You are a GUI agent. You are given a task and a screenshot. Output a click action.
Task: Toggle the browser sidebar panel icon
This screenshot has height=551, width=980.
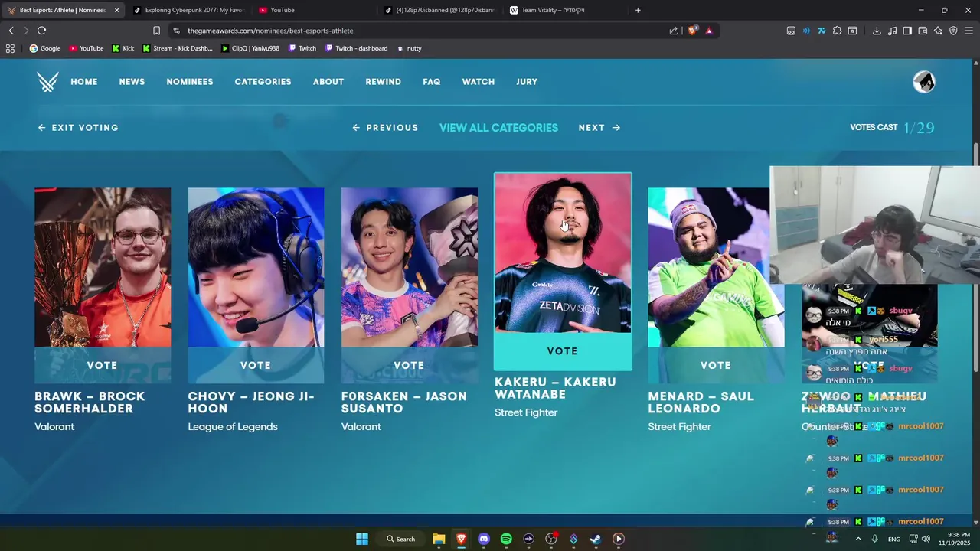[x=907, y=31]
